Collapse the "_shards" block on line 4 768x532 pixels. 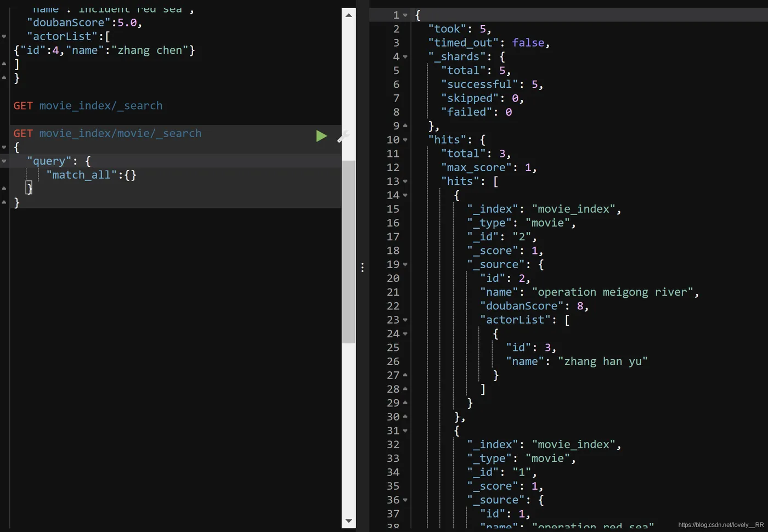405,57
